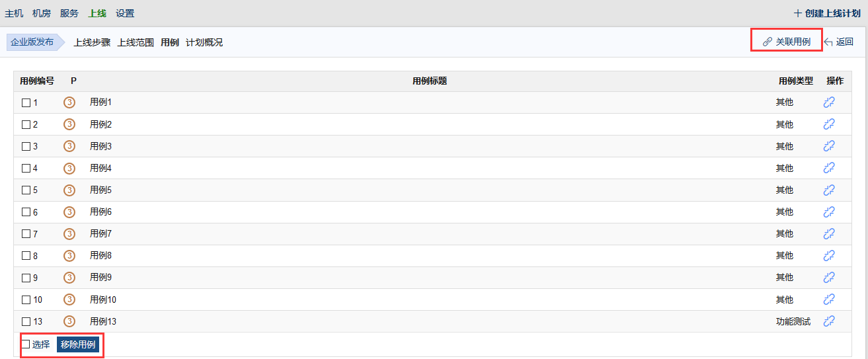The height and width of the screenshot is (359, 868).
Task: Switch to the 上线范围 tab
Action: point(136,42)
